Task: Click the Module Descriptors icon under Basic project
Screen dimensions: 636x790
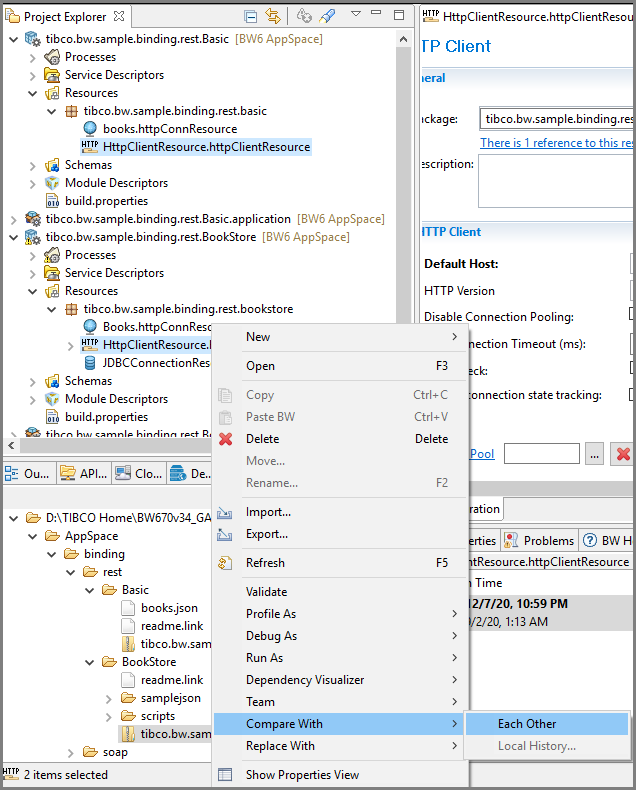Action: (52, 183)
